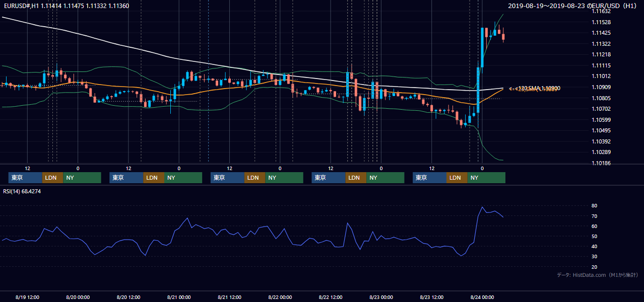The width and height of the screenshot is (644, 302).
Task: Pick the 8/21 12:00 time axis label
Action: pos(229,297)
